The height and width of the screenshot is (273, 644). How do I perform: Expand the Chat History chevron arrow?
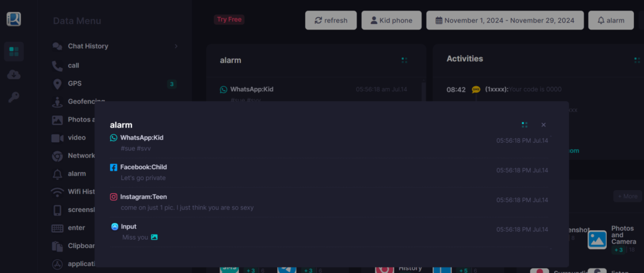176,46
